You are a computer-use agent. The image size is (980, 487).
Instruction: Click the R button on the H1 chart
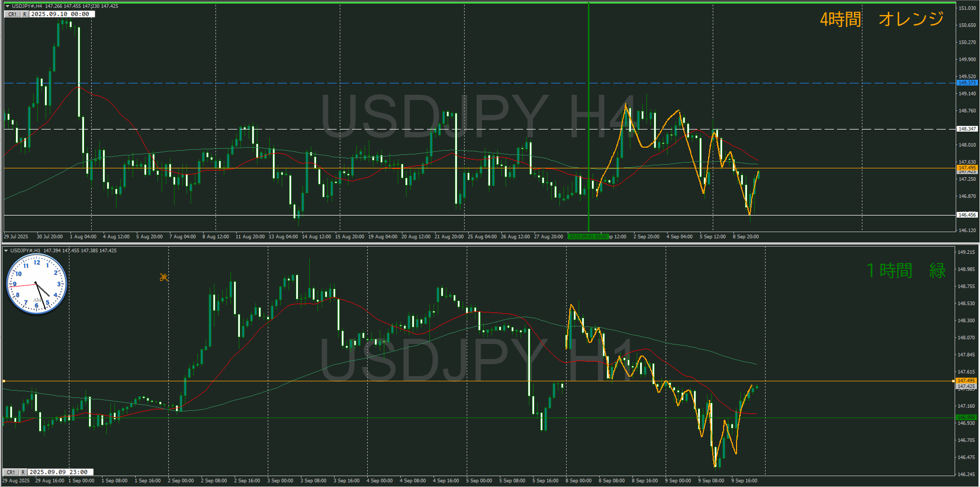pyautogui.click(x=23, y=472)
